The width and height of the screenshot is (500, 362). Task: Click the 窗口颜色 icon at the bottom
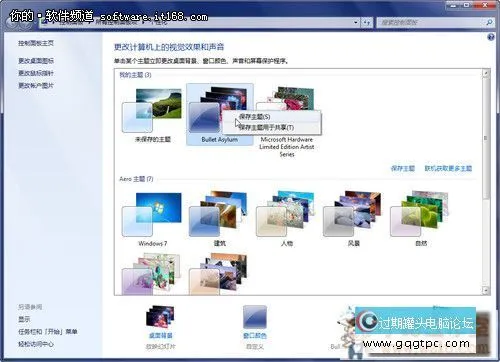point(255,317)
